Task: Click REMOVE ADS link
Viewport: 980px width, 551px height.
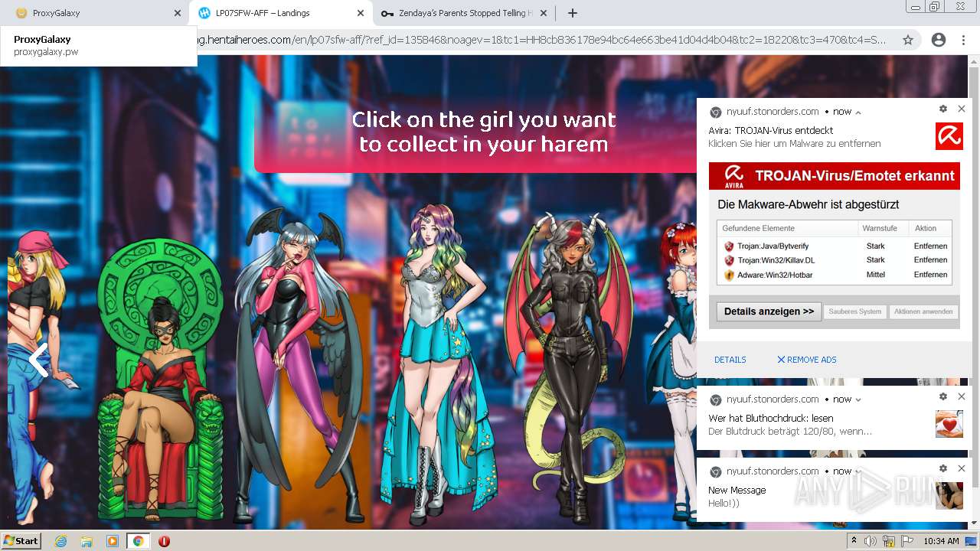Action: pyautogui.click(x=807, y=360)
